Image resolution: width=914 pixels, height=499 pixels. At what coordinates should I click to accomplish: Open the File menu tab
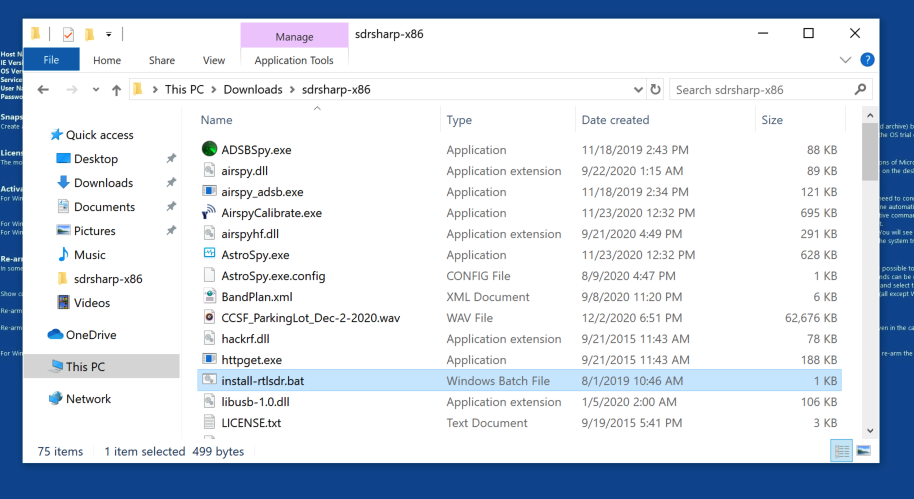51,59
